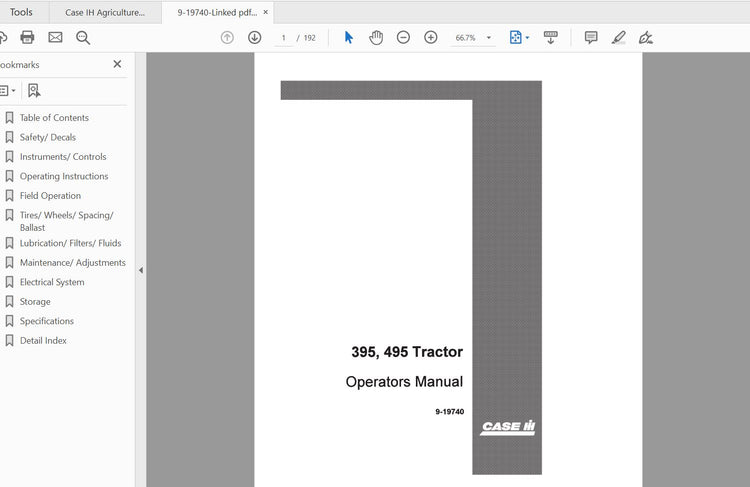Open Maintenance/ Adjustments bookmark
This screenshot has width=750, height=487.
(73, 263)
